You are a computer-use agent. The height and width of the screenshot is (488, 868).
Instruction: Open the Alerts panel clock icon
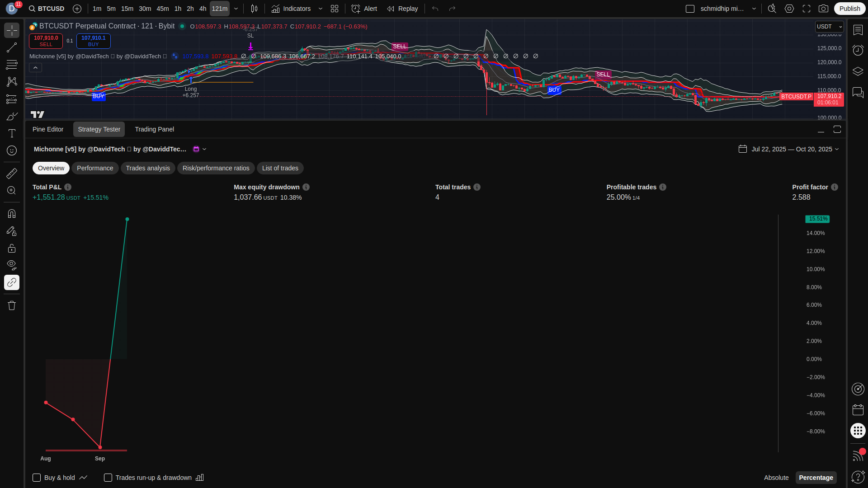point(858,50)
